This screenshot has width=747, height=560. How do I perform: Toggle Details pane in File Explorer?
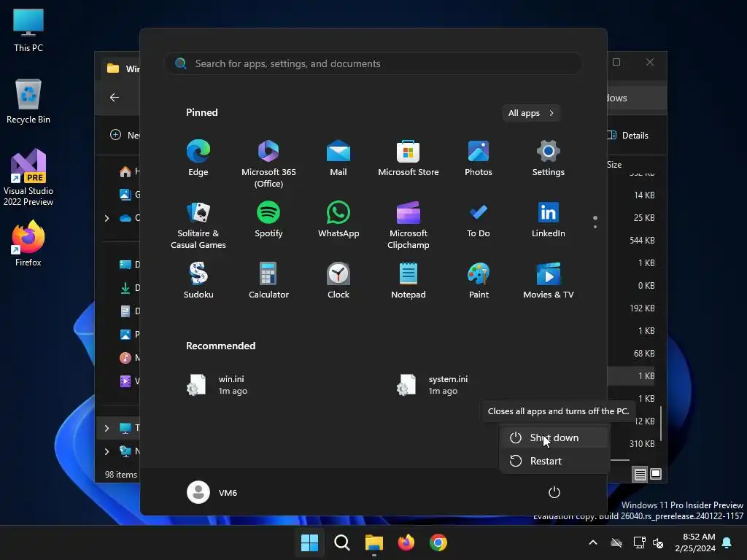point(627,135)
